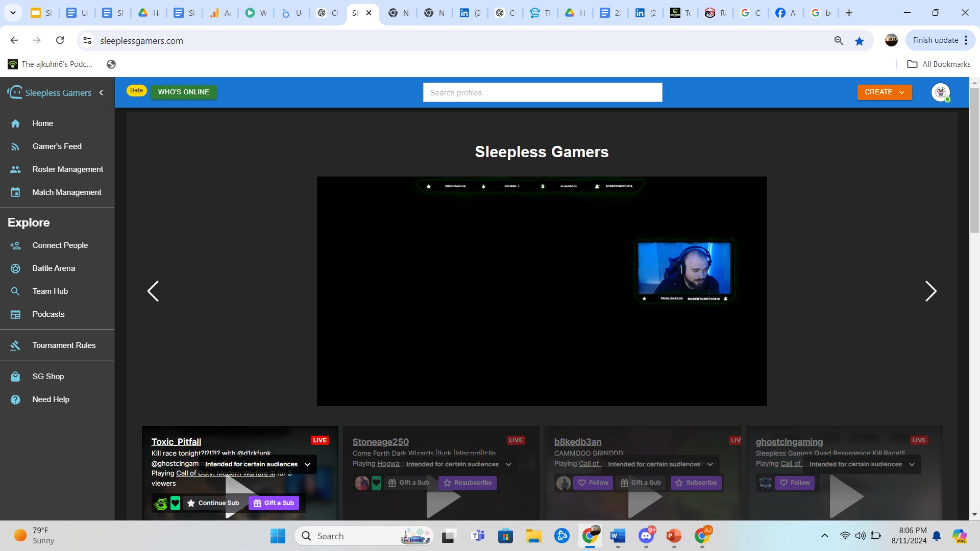Bookmark star icon in address bar
This screenshot has height=551, width=980.
pyautogui.click(x=860, y=41)
